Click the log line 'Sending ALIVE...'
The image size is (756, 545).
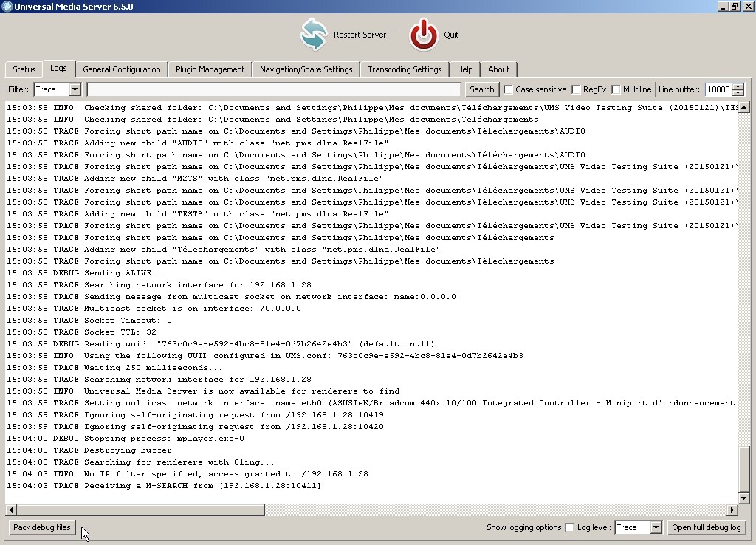(x=86, y=273)
